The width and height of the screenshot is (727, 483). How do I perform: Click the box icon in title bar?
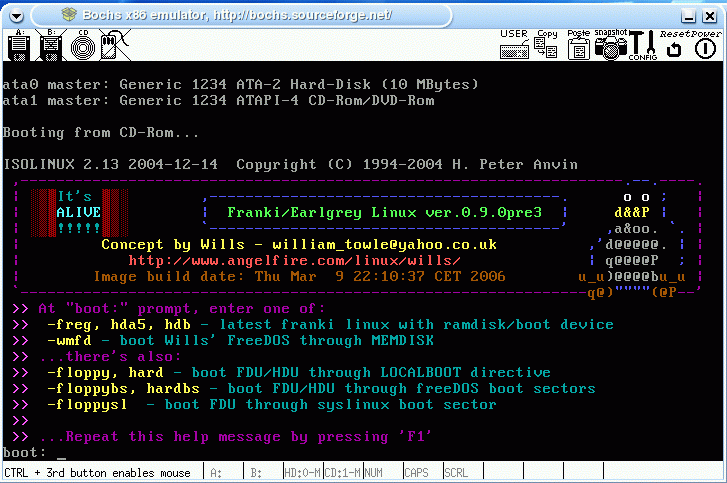pyautogui.click(x=69, y=15)
